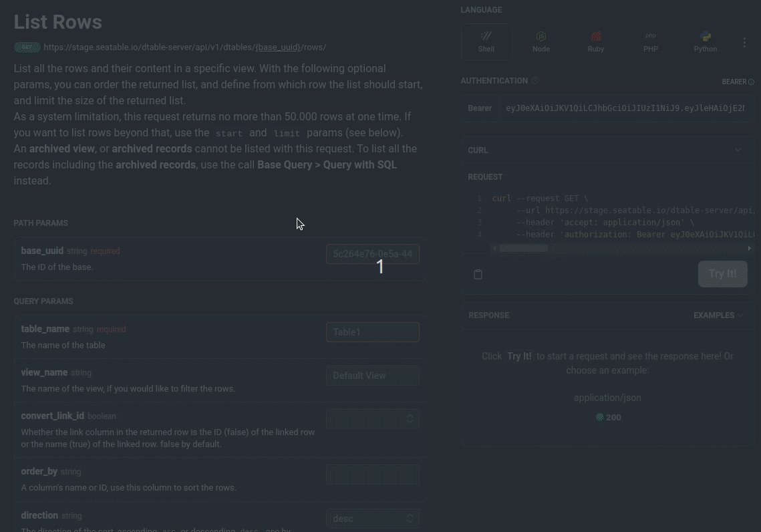Click the 'curl --request GET' code line

coord(540,198)
